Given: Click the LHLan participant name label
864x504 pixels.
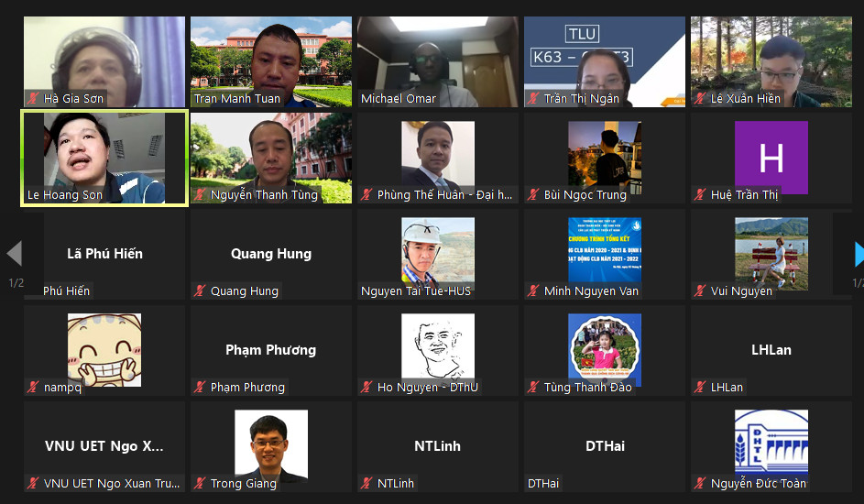Looking at the screenshot, I should click(x=727, y=388).
